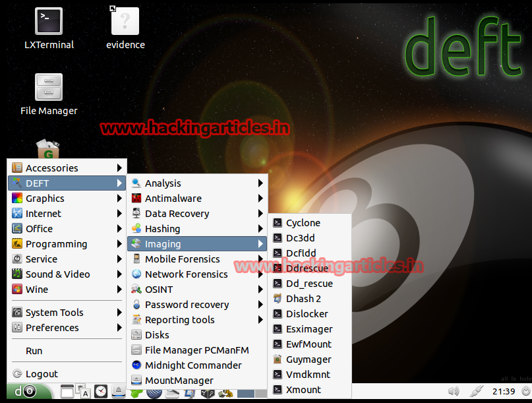Launch Dc3dd from the Imaging submenu
This screenshot has width=532, height=403.
pos(309,238)
